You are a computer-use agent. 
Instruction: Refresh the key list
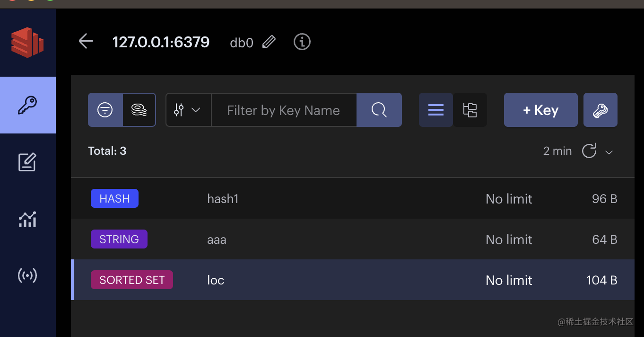point(589,151)
